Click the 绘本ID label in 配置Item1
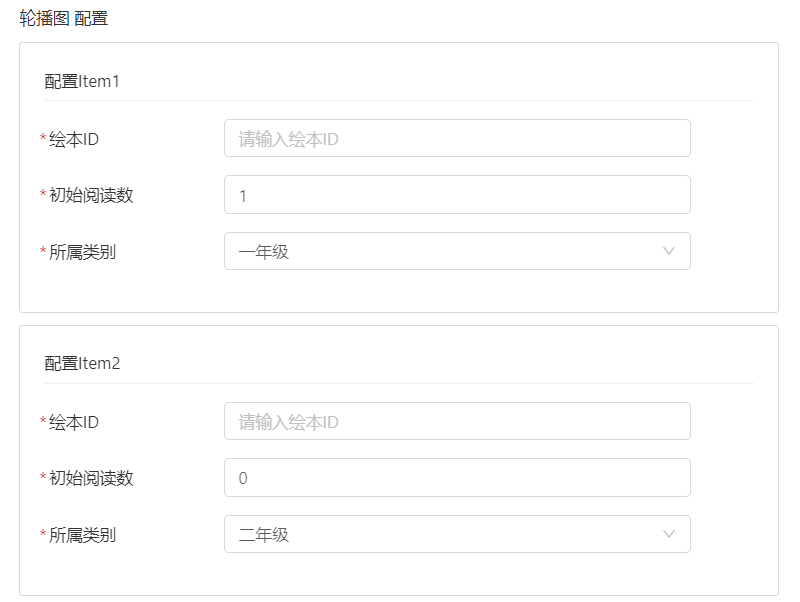800x602 pixels. tap(74, 139)
